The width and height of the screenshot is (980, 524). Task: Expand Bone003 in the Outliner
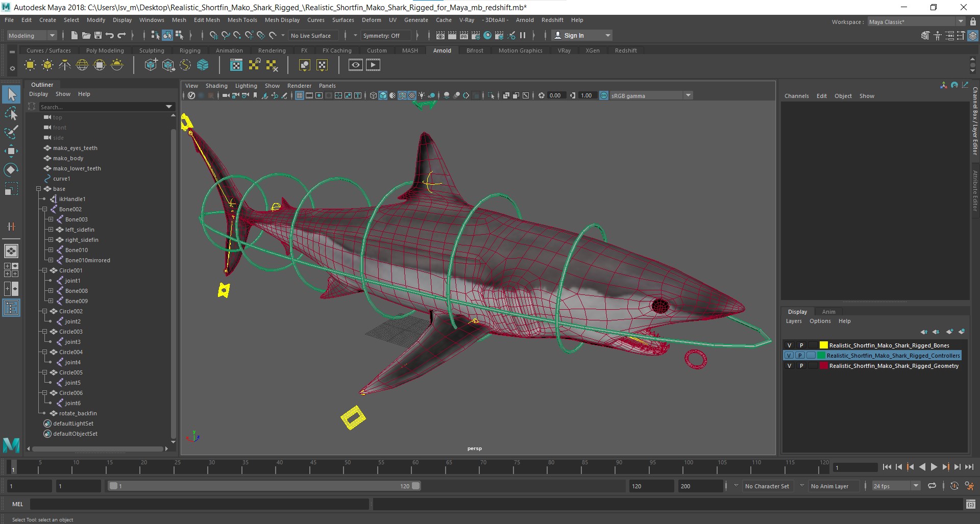51,219
